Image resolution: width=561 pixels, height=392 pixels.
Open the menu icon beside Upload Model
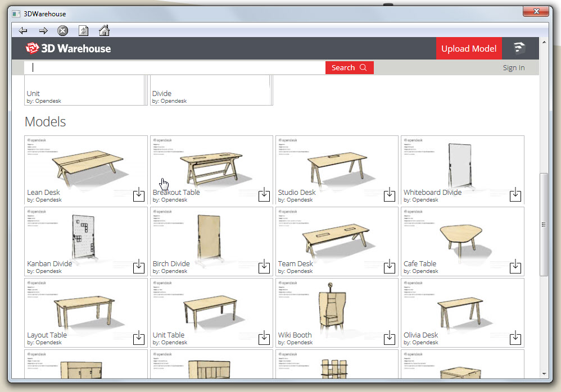point(519,48)
